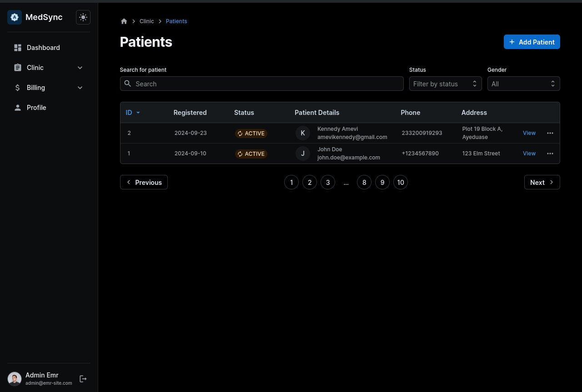Click the K avatar for Kennedy Amevi

[303, 133]
